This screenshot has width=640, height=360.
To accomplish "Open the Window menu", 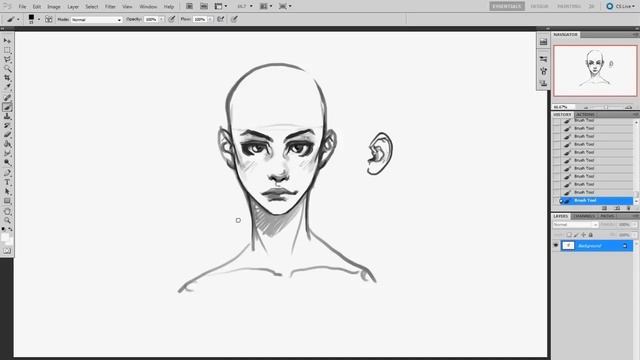I will (148, 7).
